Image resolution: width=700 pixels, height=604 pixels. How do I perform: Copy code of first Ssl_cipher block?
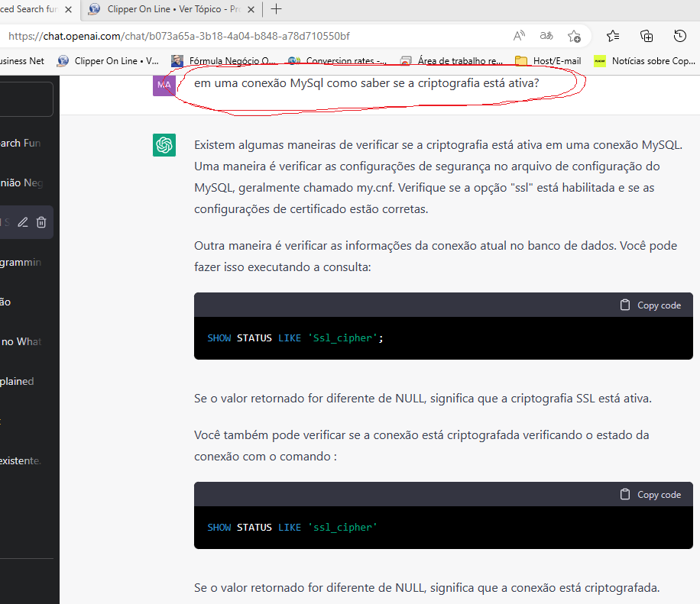[650, 305]
